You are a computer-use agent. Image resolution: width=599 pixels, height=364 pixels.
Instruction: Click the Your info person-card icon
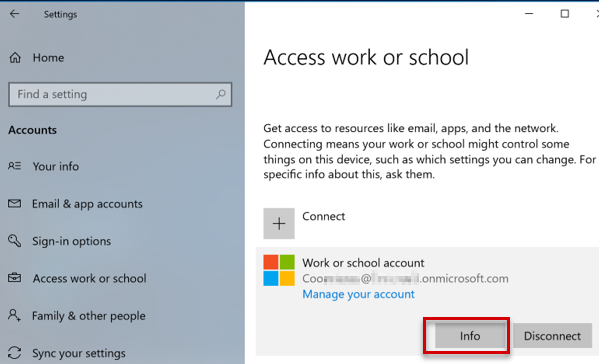pyautogui.click(x=15, y=166)
